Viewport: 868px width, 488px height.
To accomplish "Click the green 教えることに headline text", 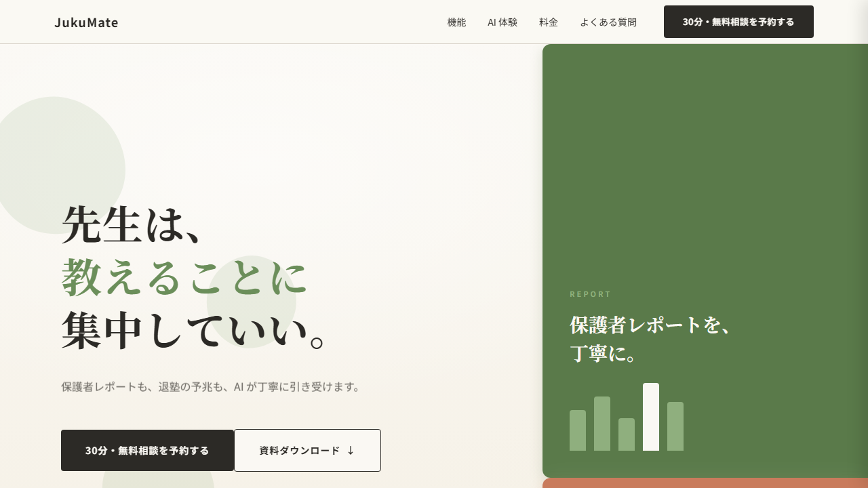I will click(184, 277).
